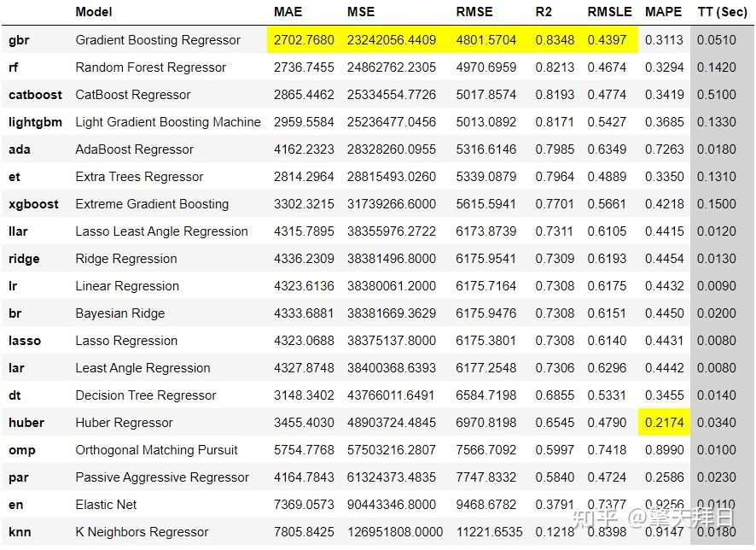
Task: Click Lasso Least Angle Regression name
Action: [x=161, y=231]
